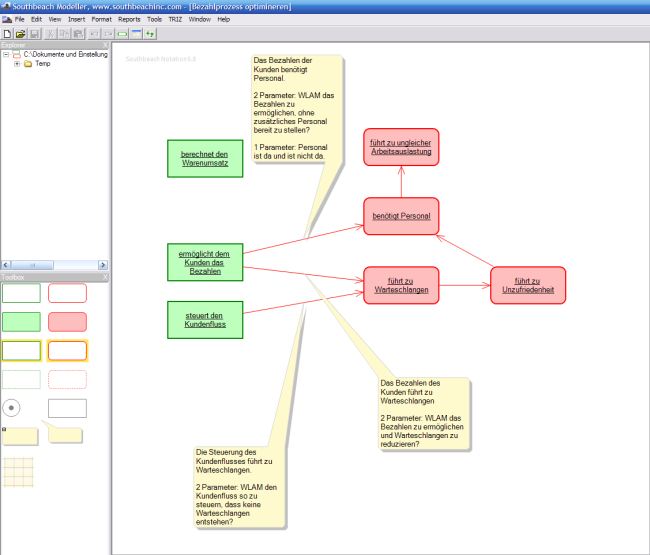Screen dimensions: 650x555
Task: Pick the green-outlined white box in Toolbox
Action: tap(21, 293)
